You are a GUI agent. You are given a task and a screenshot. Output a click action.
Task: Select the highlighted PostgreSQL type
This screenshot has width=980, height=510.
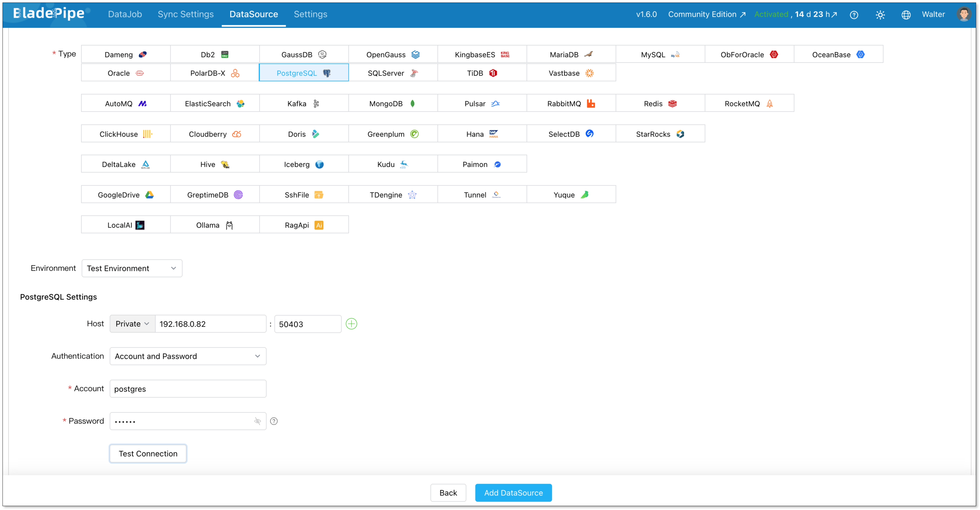coord(304,73)
